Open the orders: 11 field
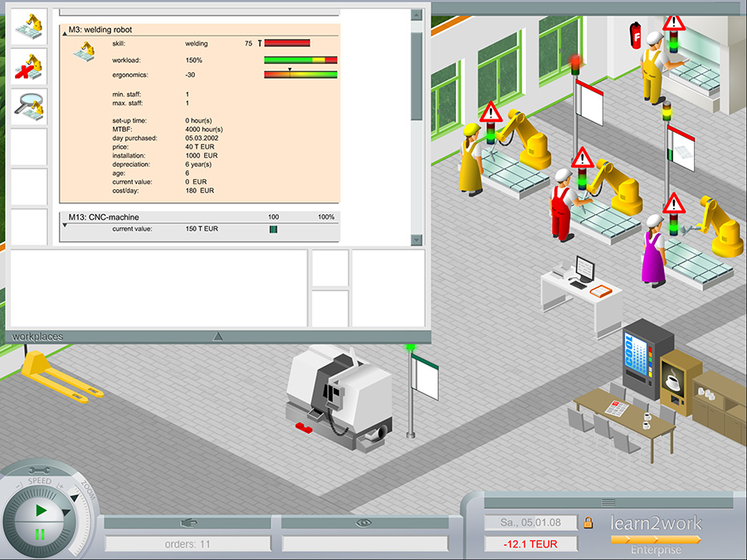This screenshot has width=747, height=560. [x=188, y=544]
